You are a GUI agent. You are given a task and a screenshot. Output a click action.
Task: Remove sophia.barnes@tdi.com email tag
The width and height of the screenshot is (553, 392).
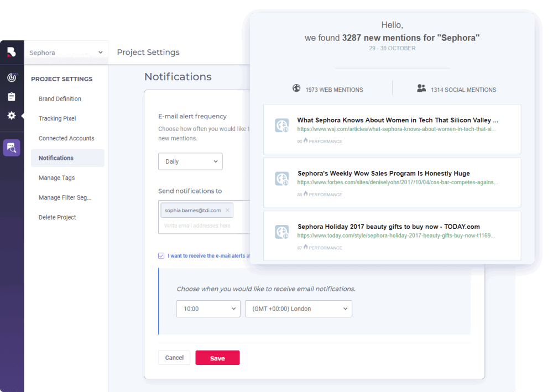click(x=227, y=211)
